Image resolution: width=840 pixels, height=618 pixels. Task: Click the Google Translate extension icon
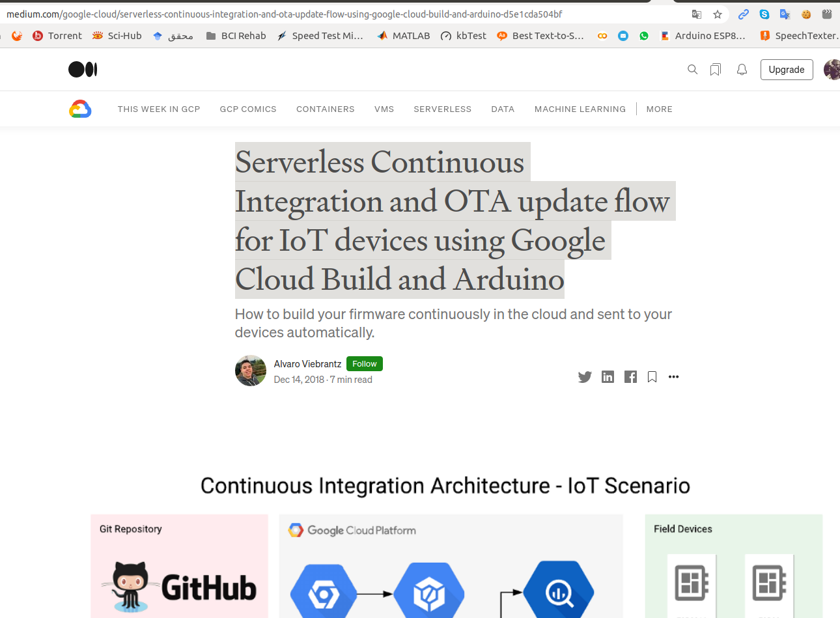[785, 14]
